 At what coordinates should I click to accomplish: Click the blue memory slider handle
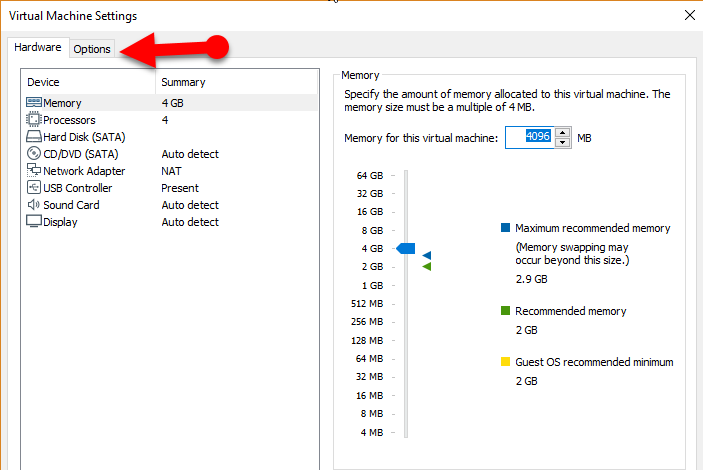coord(405,248)
